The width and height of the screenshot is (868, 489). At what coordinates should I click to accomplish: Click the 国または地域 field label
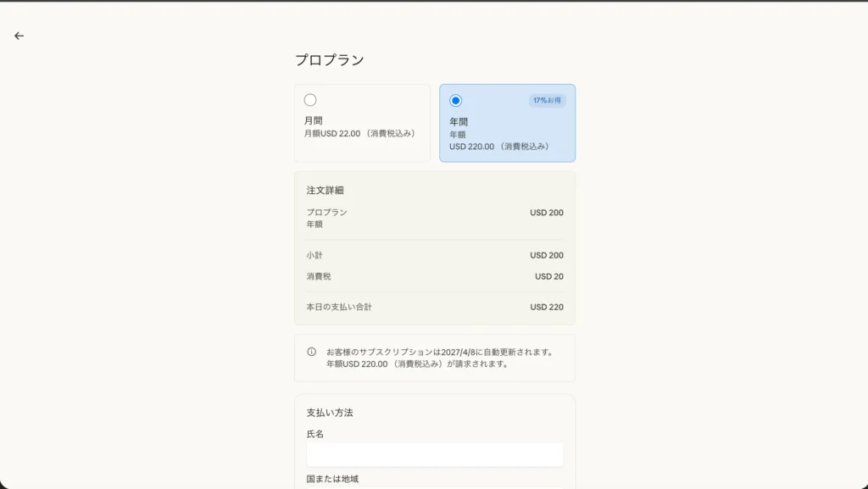[x=332, y=479]
